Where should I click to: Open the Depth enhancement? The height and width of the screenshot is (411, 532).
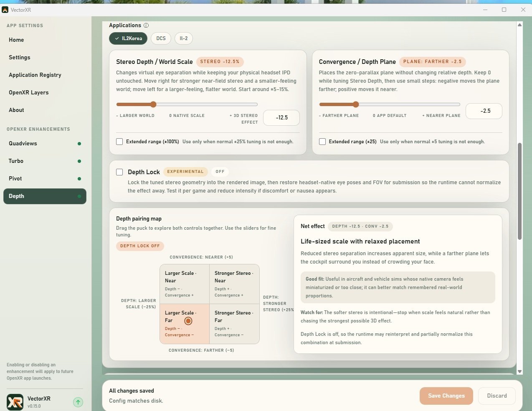(45, 196)
